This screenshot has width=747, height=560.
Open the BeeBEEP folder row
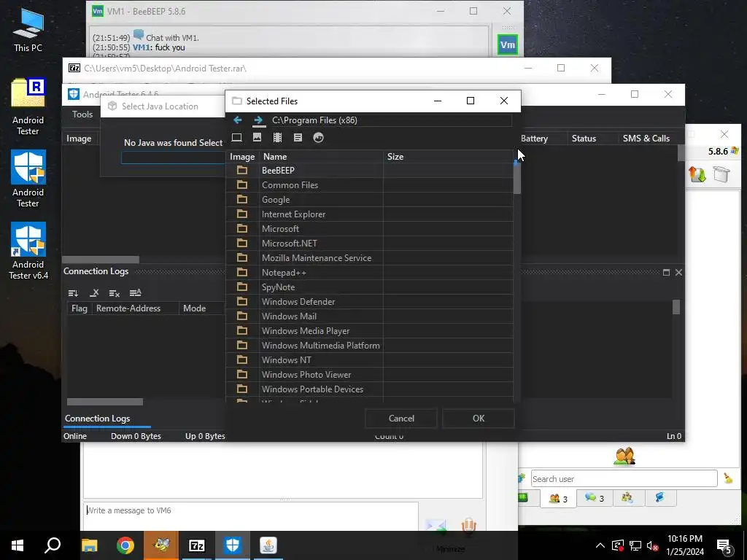pos(370,171)
